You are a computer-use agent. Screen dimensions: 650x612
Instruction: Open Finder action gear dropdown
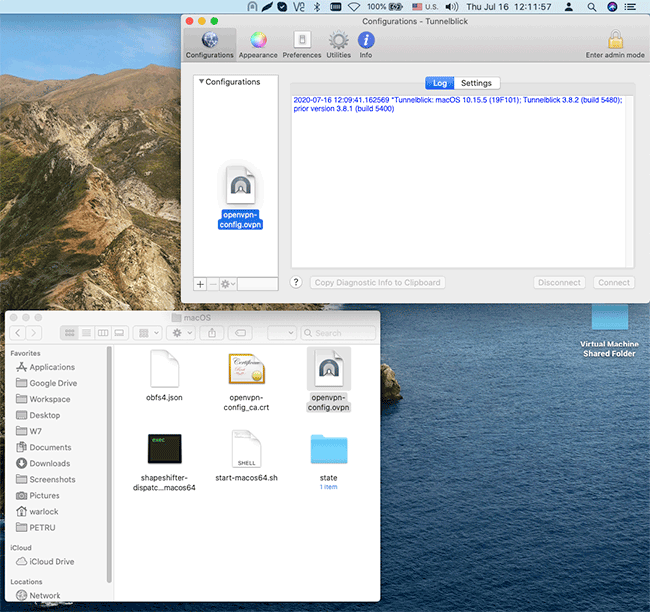pos(182,333)
